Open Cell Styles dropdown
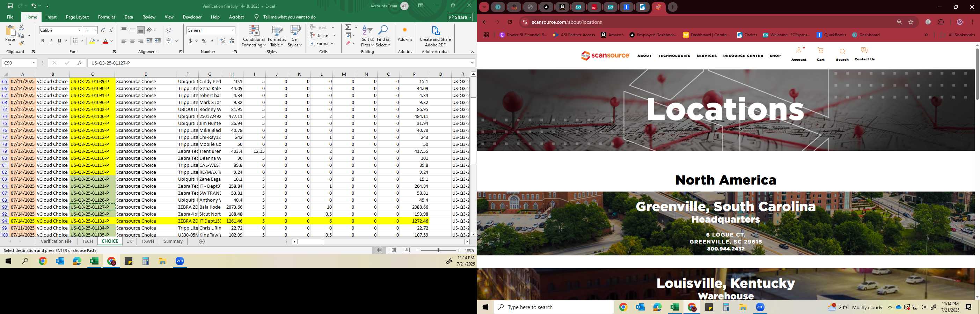Screen dimensions: 980x314 click(295, 37)
